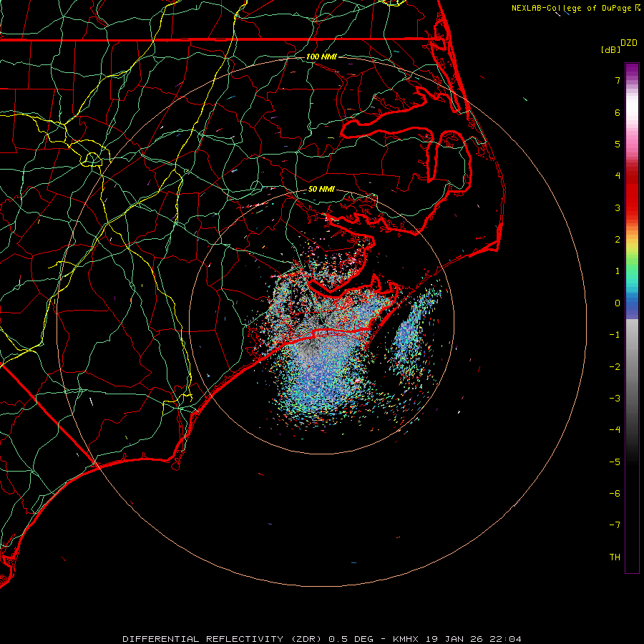This screenshot has height=644, width=644.
Task: Click the KMHX station identifier
Action: click(x=406, y=639)
